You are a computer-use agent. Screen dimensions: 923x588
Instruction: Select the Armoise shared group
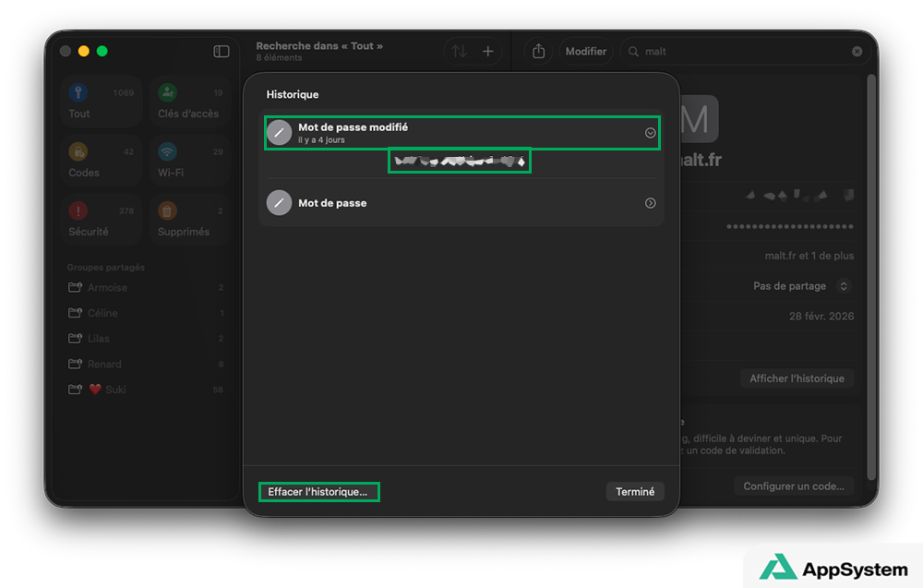click(x=107, y=288)
